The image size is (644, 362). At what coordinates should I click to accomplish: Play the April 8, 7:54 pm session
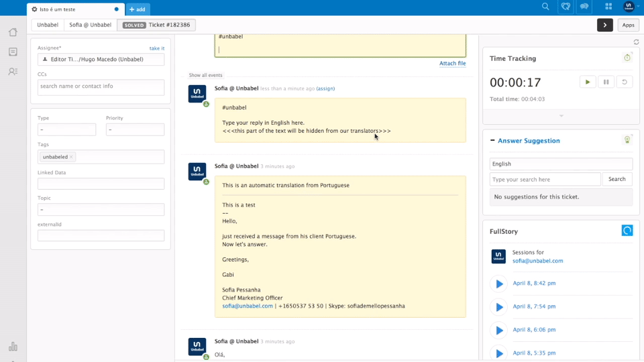[x=499, y=307]
